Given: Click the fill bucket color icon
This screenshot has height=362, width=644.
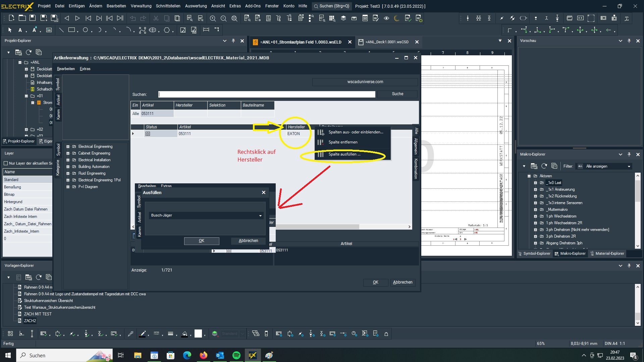Looking at the screenshot, I should 184,334.
